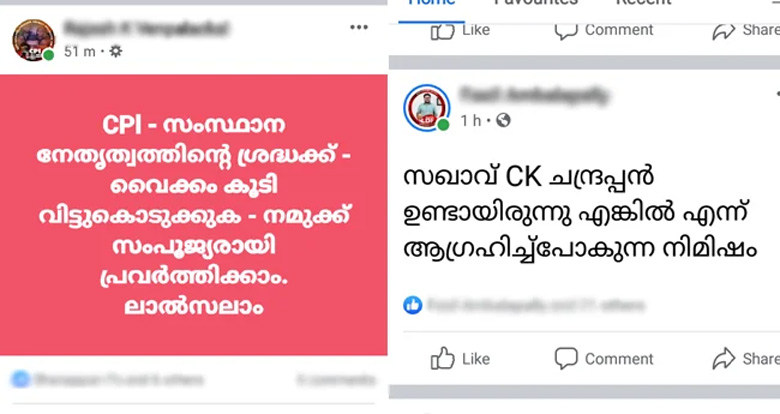View comments count on left post

[336, 380]
